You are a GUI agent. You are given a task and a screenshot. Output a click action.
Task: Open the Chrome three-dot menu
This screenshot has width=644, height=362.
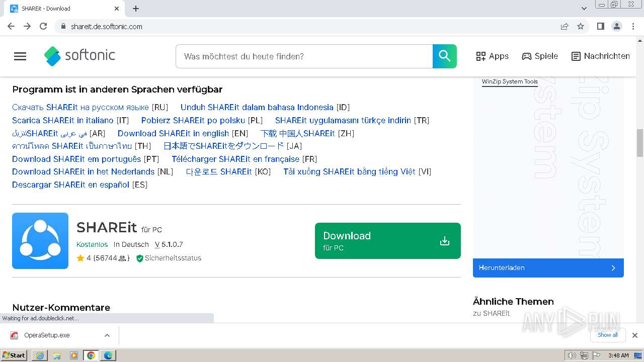click(x=633, y=27)
